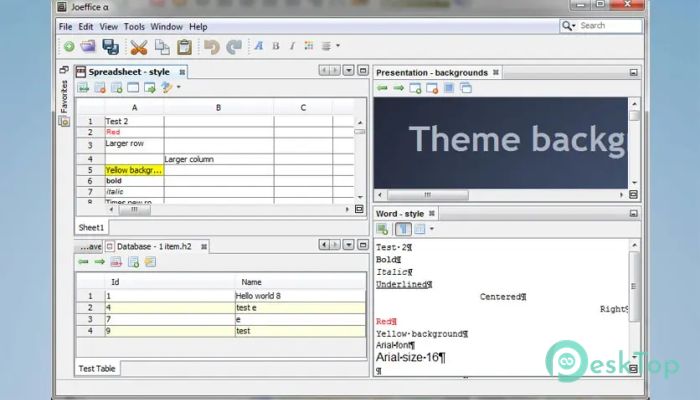Select the Spreadsheet - style tab

point(129,72)
